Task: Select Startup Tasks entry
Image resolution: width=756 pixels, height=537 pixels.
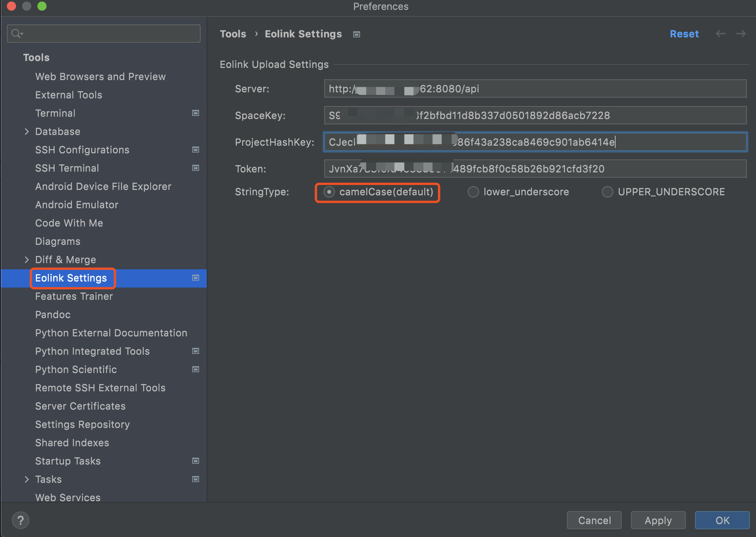Action: click(x=68, y=461)
